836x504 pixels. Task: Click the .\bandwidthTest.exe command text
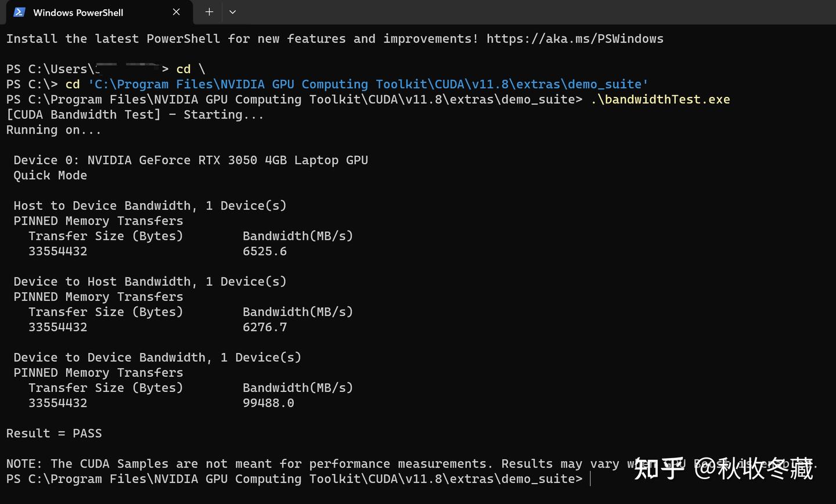pyautogui.click(x=660, y=99)
